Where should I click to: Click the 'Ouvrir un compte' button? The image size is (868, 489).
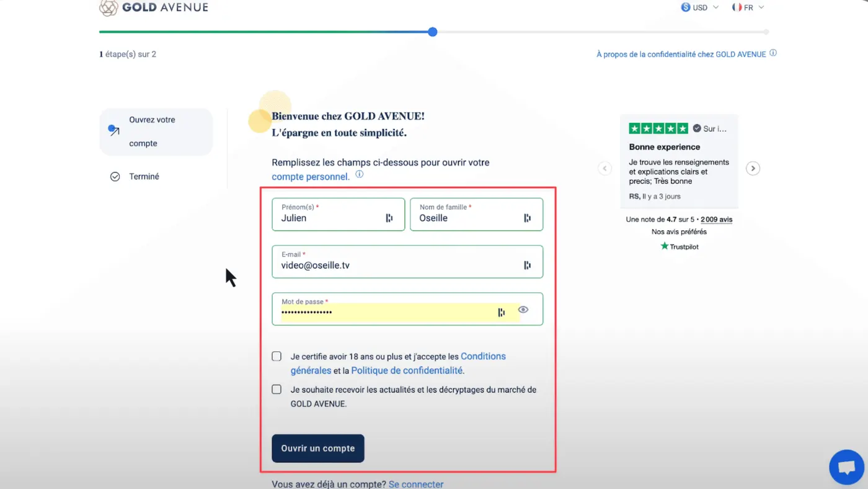(318, 448)
